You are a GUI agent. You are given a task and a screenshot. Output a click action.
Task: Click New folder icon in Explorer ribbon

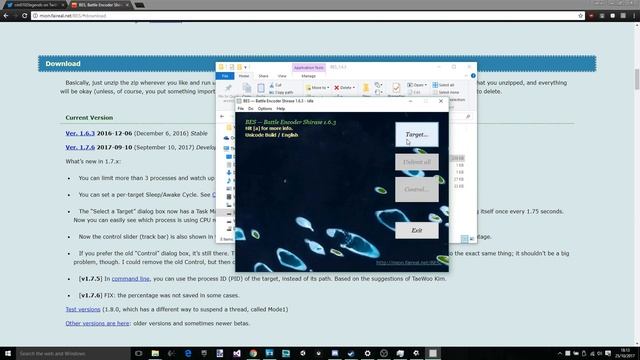366,88
